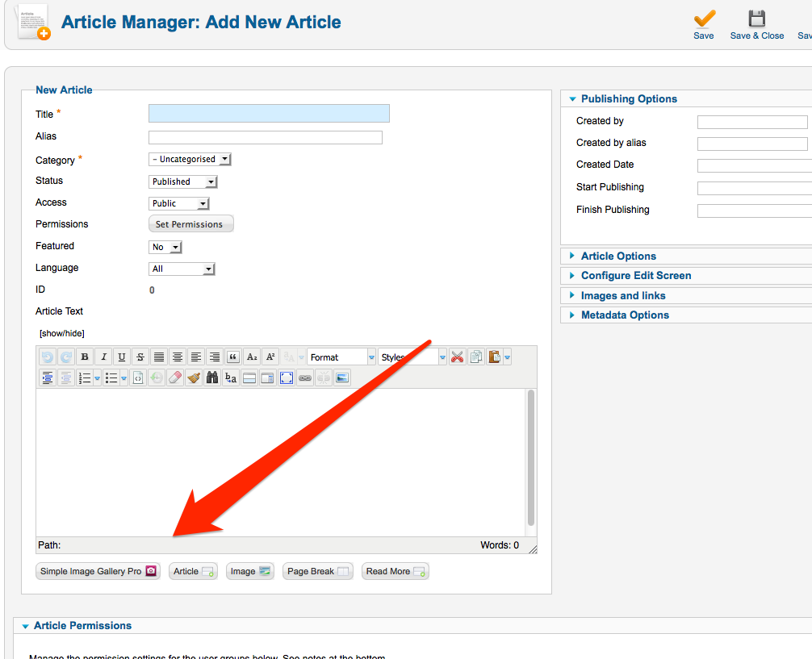Open numbered list style dropdown arrow
This screenshot has height=659, width=812.
97,378
